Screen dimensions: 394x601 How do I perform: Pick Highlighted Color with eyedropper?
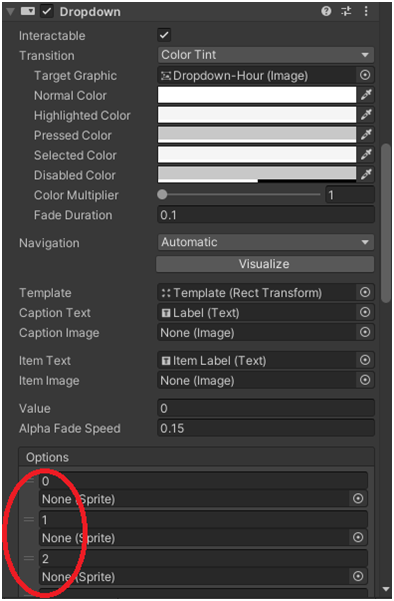click(366, 115)
